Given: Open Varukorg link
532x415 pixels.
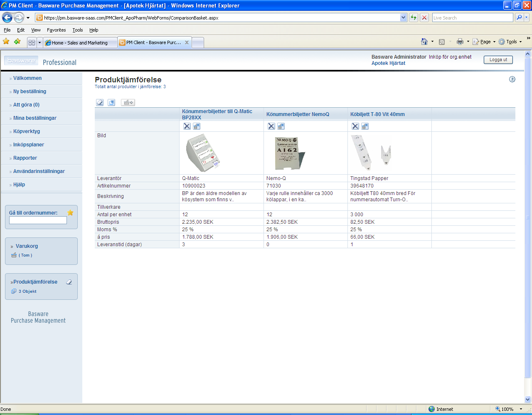Looking at the screenshot, I should (x=27, y=246).
